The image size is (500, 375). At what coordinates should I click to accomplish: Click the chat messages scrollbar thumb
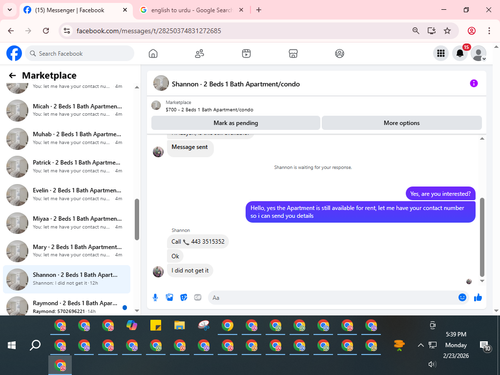point(482,237)
